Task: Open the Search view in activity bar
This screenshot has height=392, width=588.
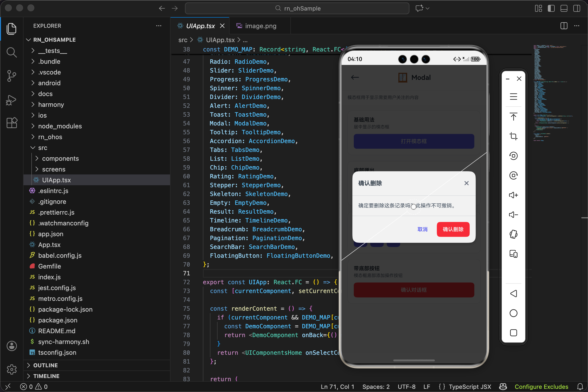Action: 12,52
